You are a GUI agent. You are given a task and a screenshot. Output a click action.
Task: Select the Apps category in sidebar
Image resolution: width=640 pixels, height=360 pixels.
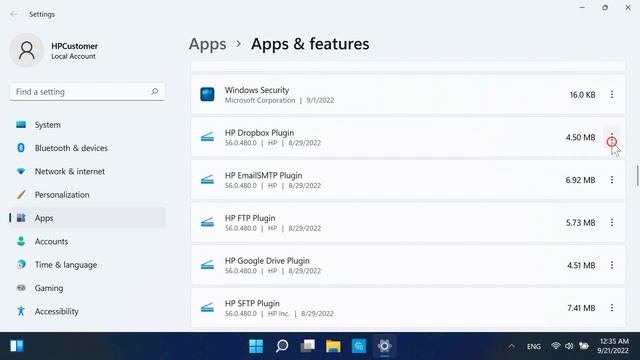pyautogui.click(x=87, y=218)
